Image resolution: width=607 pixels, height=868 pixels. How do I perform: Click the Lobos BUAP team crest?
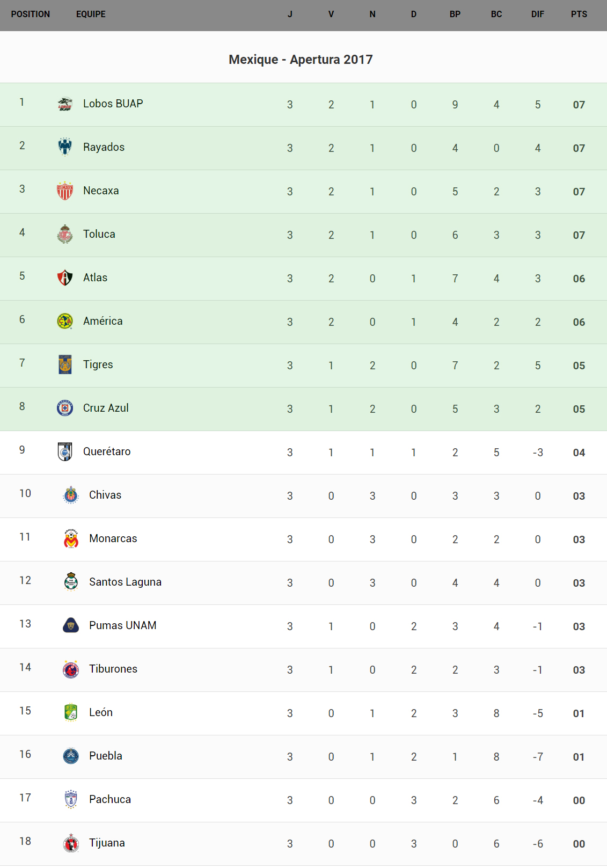(65, 104)
